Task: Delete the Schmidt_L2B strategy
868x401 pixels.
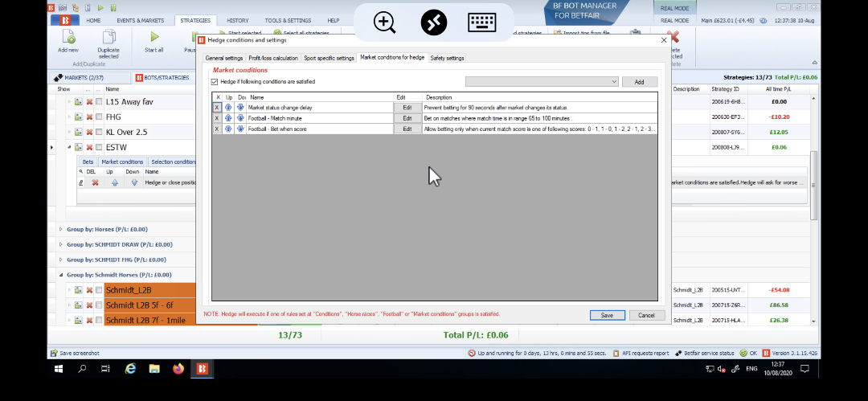Action: (x=89, y=289)
